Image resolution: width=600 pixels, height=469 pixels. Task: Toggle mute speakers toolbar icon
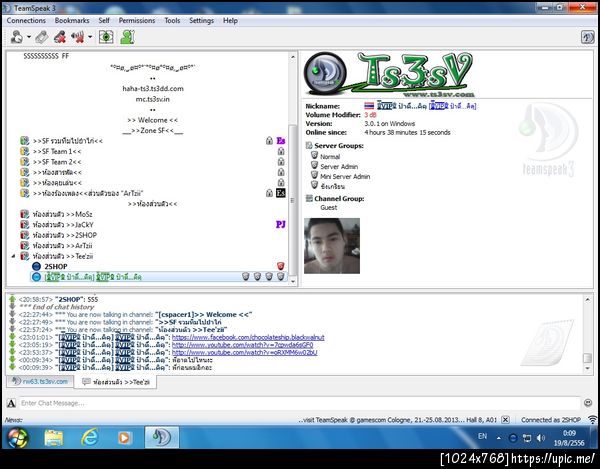78,37
